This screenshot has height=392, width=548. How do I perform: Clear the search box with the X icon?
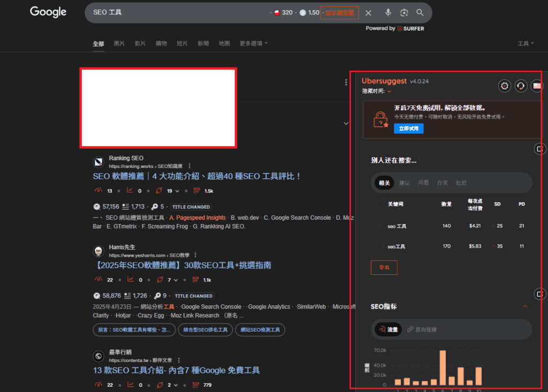(368, 13)
